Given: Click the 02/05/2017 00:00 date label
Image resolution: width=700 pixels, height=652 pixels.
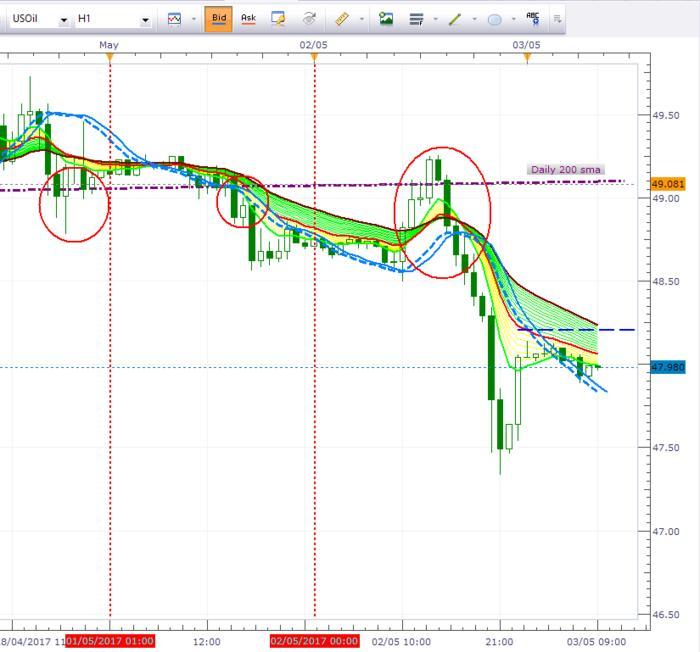Looking at the screenshot, I should tap(314, 641).
